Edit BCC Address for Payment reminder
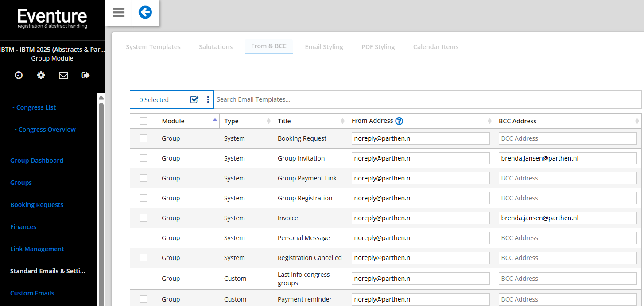The image size is (644, 306). click(568, 299)
